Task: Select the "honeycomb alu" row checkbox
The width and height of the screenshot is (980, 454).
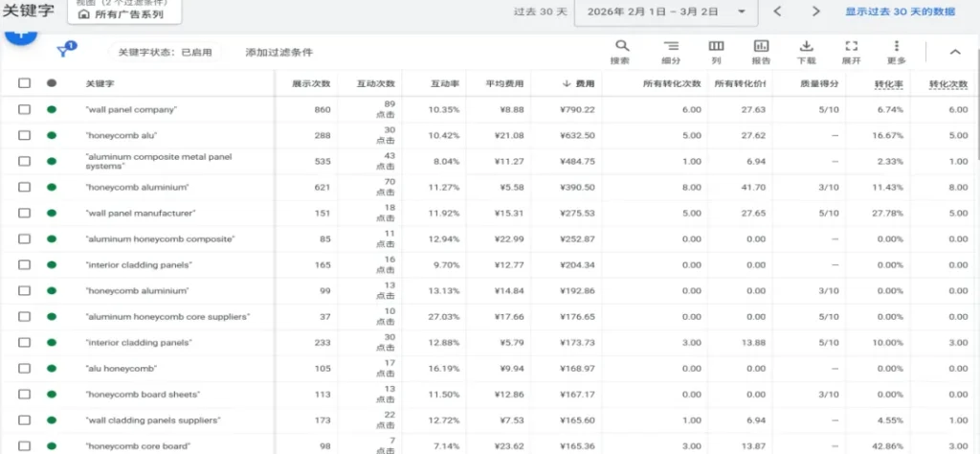Action: (25, 136)
